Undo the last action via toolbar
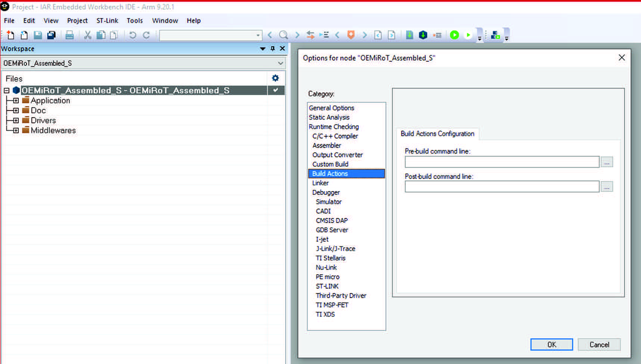 tap(133, 35)
